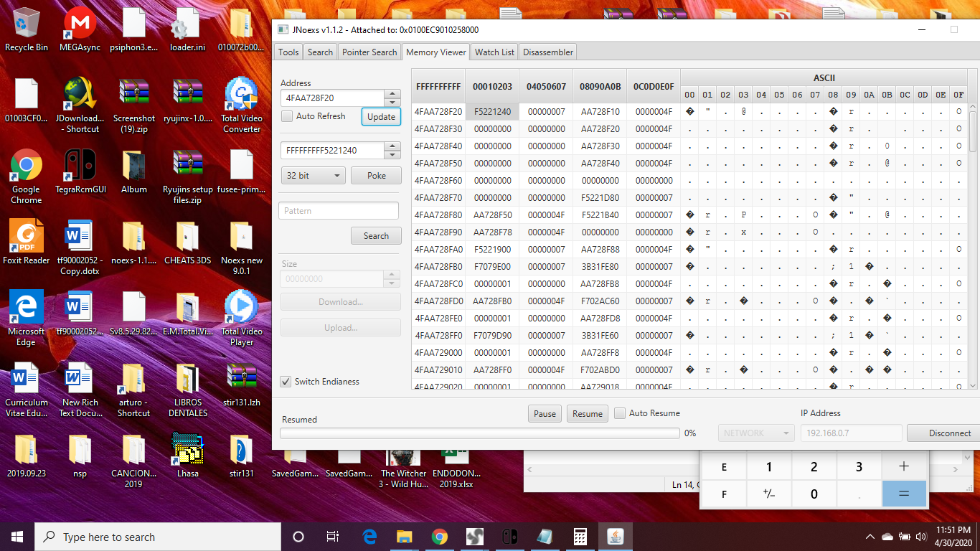Image resolution: width=980 pixels, height=551 pixels.
Task: Launch the TegraRcmGUI desktop shortcut
Action: tap(80, 172)
